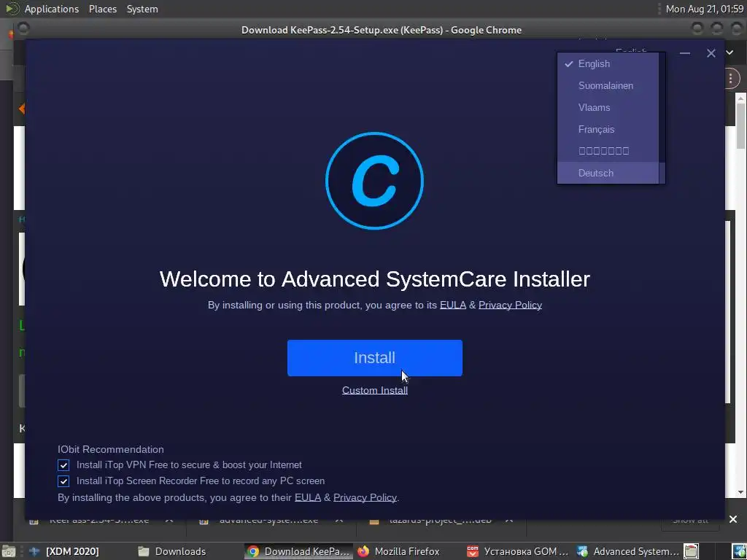The image size is (747, 560).
Task: Click the scroll-down arrow on Chrome's scrollbar
Action: 740,492
